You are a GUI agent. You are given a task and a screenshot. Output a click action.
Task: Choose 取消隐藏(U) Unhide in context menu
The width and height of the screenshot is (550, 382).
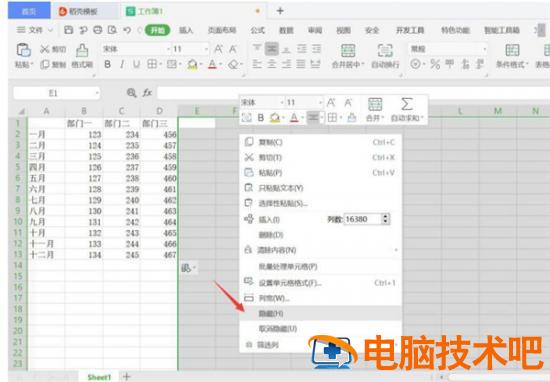(x=321, y=329)
